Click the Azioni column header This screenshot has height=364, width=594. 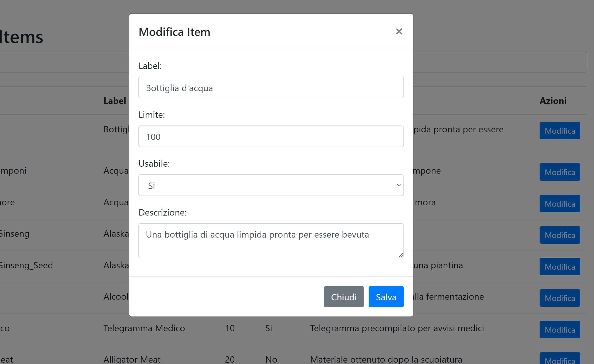pos(553,101)
